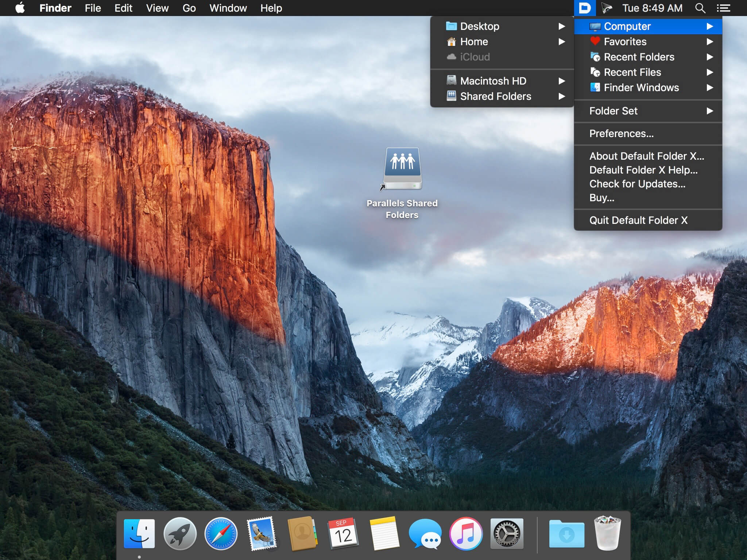Click Check for Updates… menu entry
Image resolution: width=747 pixels, height=560 pixels.
[637, 184]
